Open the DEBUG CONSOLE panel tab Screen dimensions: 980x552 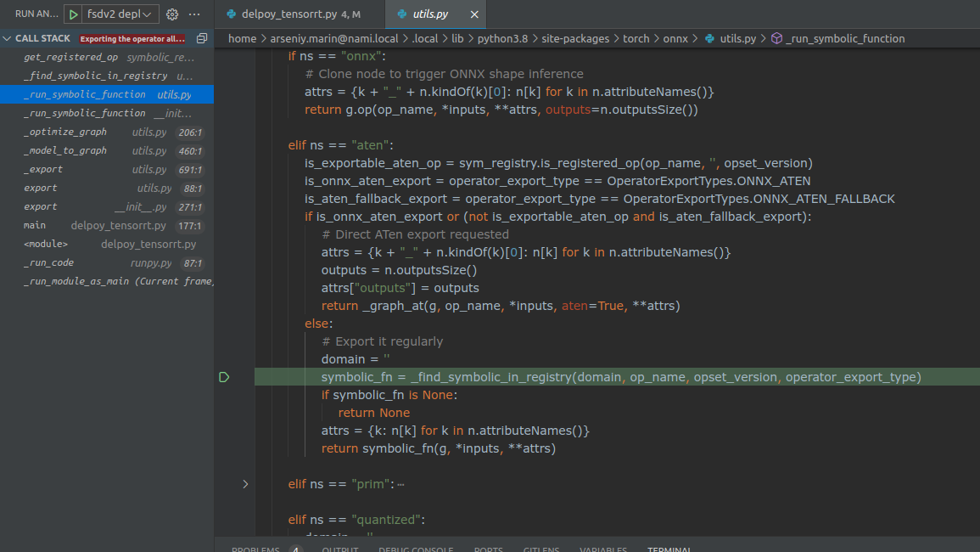[415, 548]
